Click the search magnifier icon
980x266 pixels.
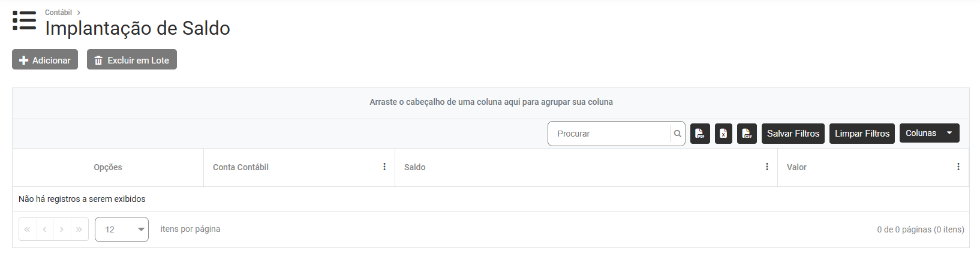coord(678,134)
